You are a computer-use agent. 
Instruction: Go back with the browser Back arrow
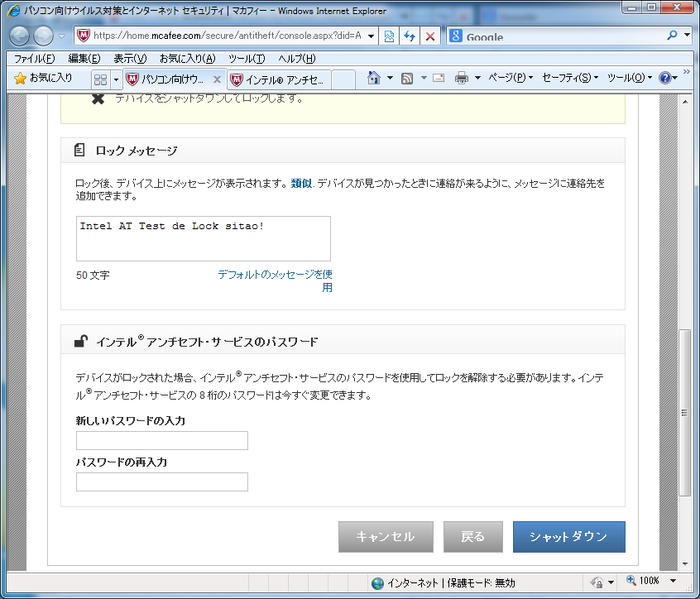(20, 36)
